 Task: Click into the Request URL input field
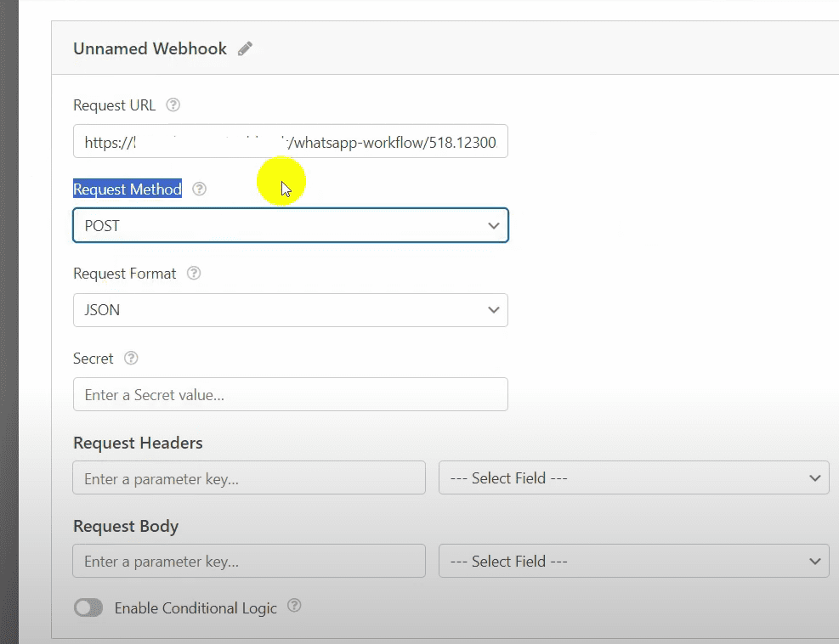click(x=290, y=143)
